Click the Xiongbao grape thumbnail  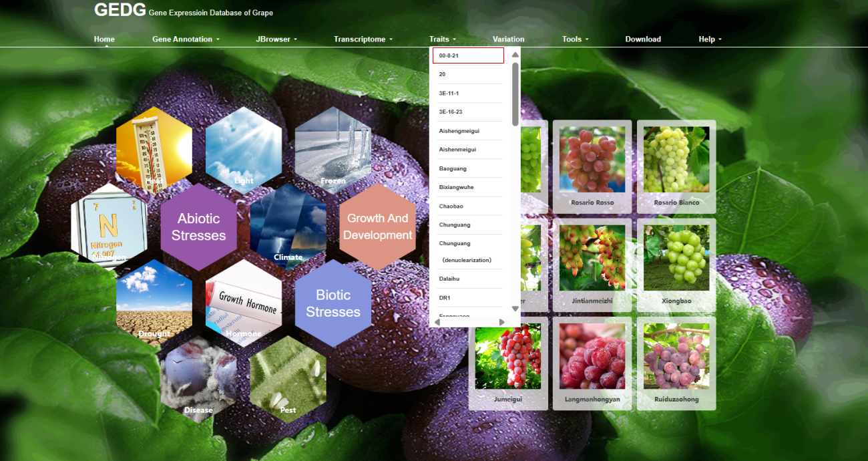point(676,264)
